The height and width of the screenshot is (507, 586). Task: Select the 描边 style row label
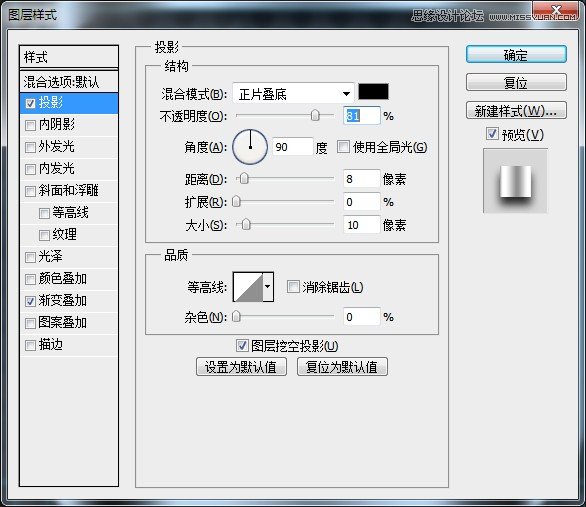click(x=50, y=344)
